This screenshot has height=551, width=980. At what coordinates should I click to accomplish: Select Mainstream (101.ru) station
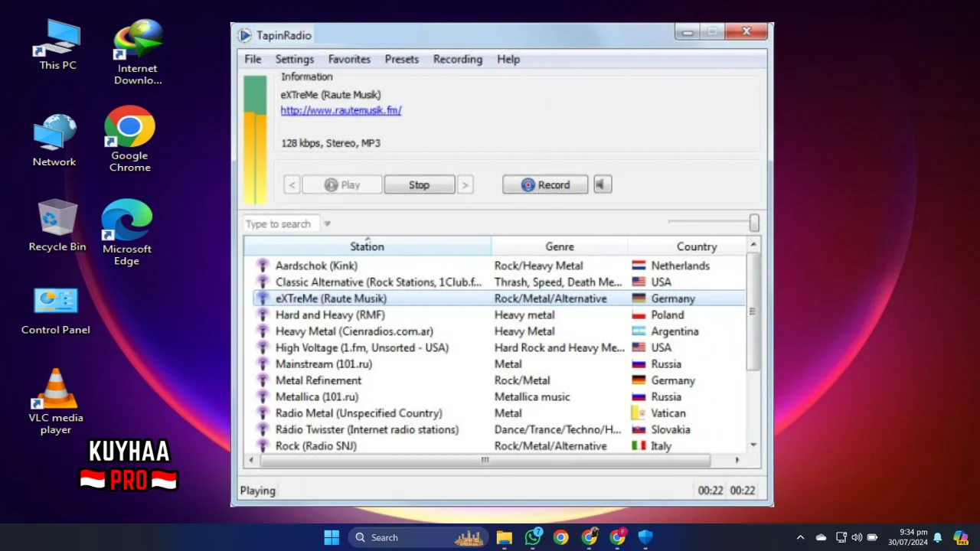pyautogui.click(x=324, y=364)
